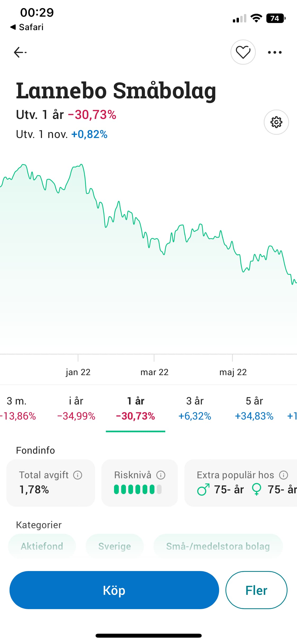Tap the female symbol icon

click(x=257, y=490)
